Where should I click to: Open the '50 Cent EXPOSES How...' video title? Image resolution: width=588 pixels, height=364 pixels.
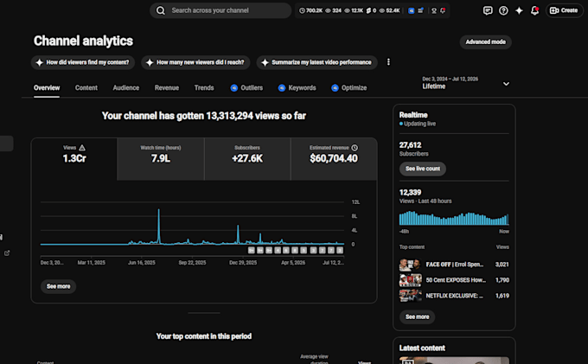tap(456, 280)
